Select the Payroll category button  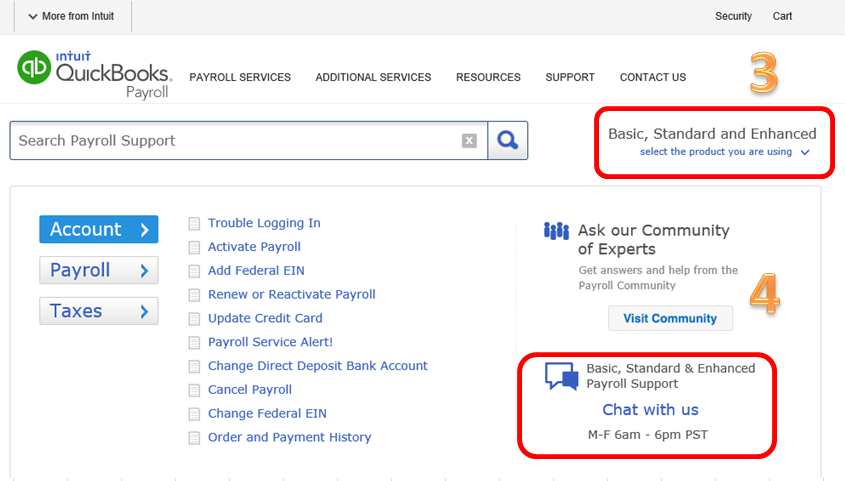pos(99,270)
